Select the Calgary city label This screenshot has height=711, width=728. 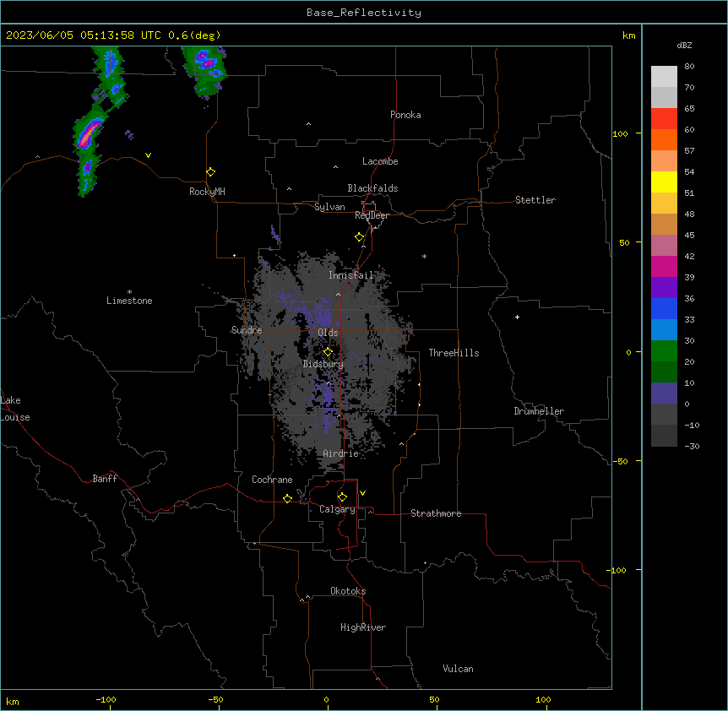337,509
